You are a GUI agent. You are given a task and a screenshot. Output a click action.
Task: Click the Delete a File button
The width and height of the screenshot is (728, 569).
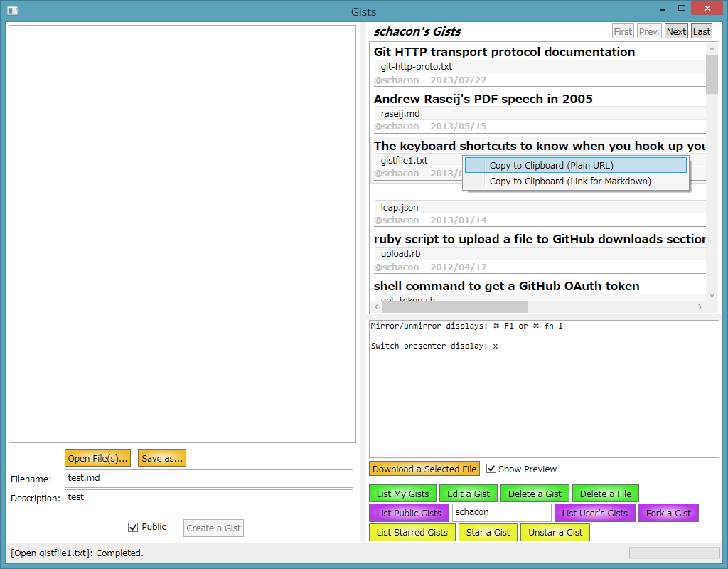[606, 494]
